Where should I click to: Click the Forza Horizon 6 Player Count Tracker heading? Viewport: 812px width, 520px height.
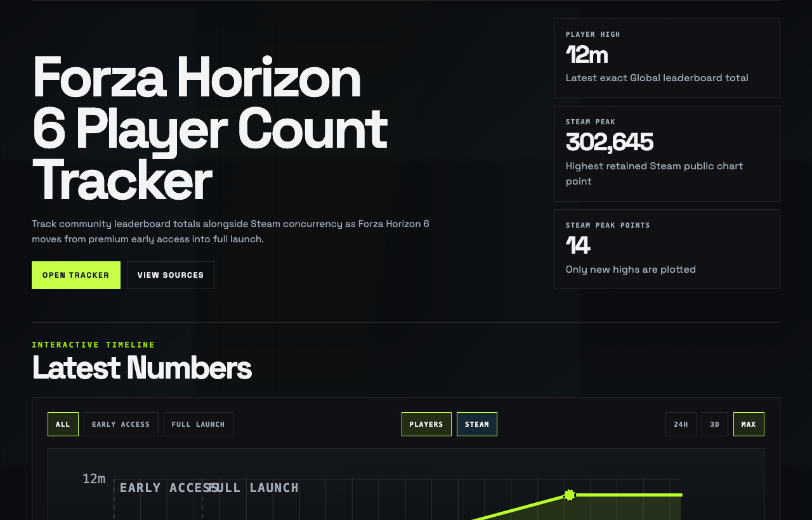pos(209,129)
